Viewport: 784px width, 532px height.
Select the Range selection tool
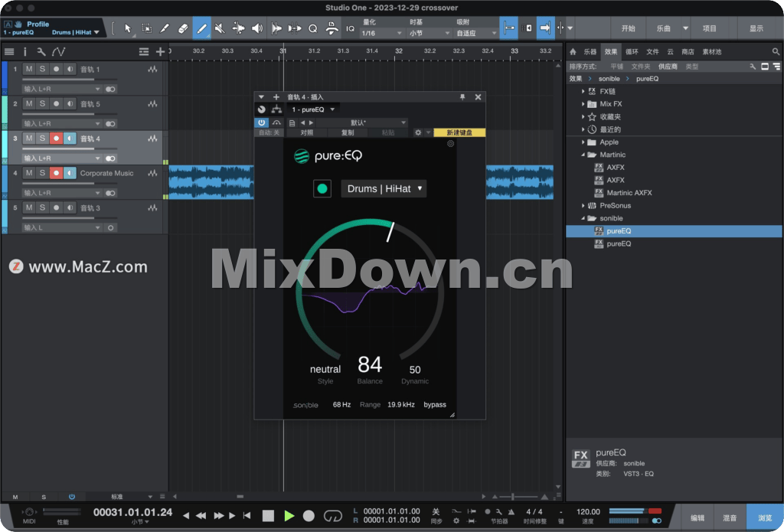click(146, 28)
